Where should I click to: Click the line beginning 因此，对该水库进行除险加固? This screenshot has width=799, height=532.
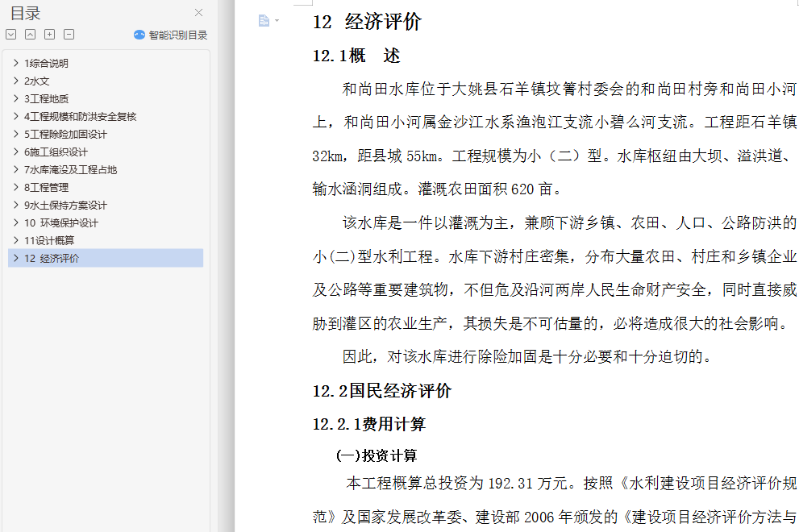(527, 356)
